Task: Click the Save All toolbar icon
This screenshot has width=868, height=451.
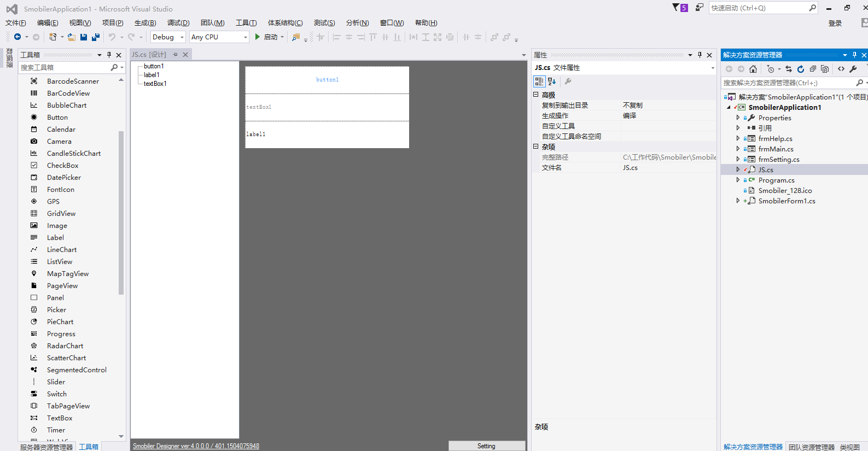Action: [96, 37]
